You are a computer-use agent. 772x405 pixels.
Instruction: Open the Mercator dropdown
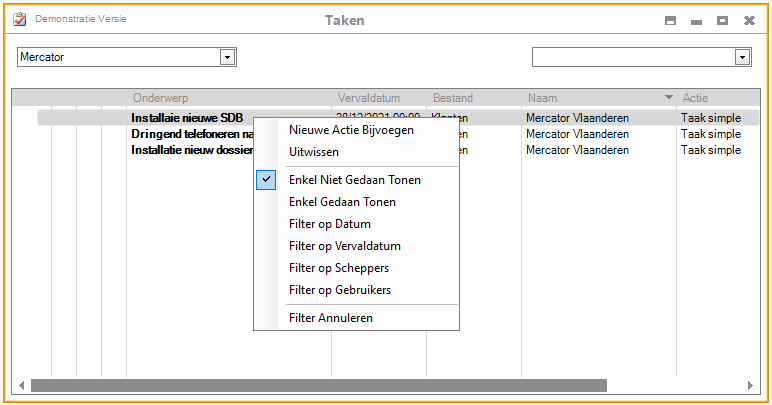228,58
